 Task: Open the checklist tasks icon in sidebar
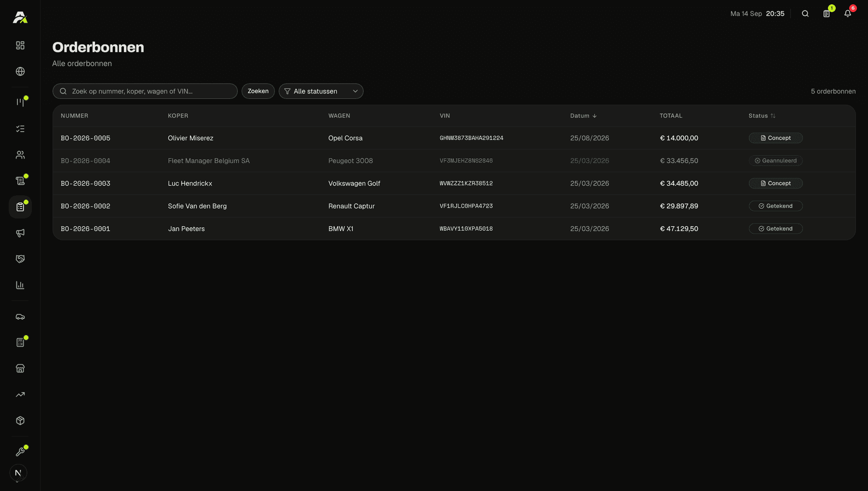(x=20, y=129)
